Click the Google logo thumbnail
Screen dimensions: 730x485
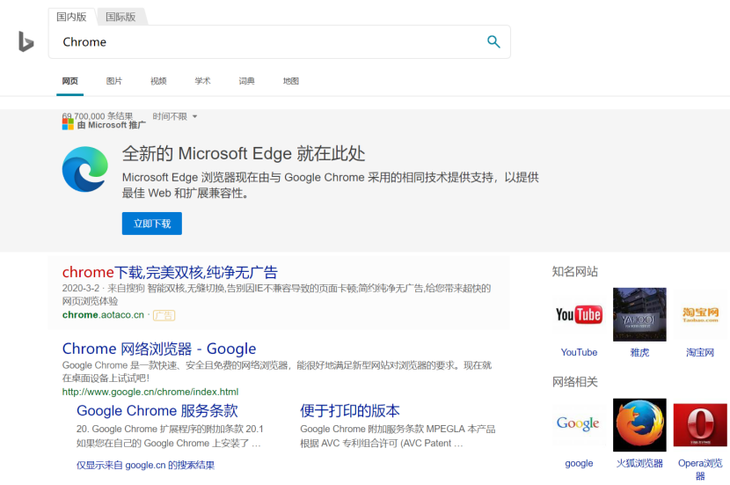click(x=579, y=425)
